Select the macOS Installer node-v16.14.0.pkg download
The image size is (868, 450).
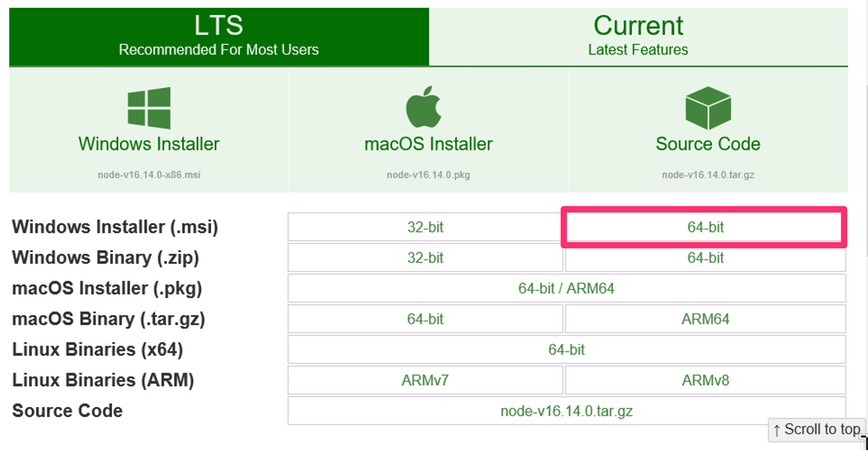pos(428,175)
